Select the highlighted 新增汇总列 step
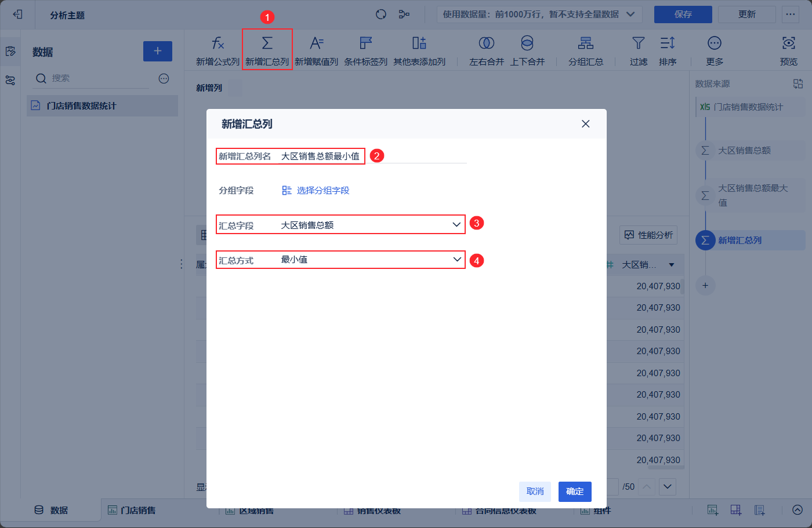Screen dimensions: 812x528 (x=751, y=240)
